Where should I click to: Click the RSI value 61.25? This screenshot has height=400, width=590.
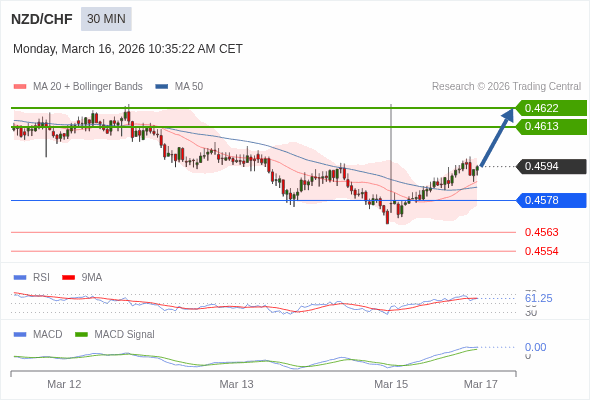pos(538,298)
